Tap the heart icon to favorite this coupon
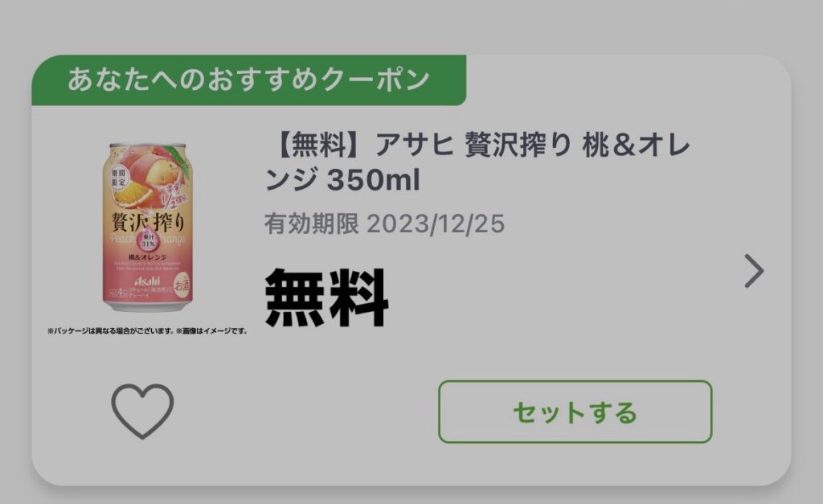The height and width of the screenshot is (504, 823). coord(142,411)
